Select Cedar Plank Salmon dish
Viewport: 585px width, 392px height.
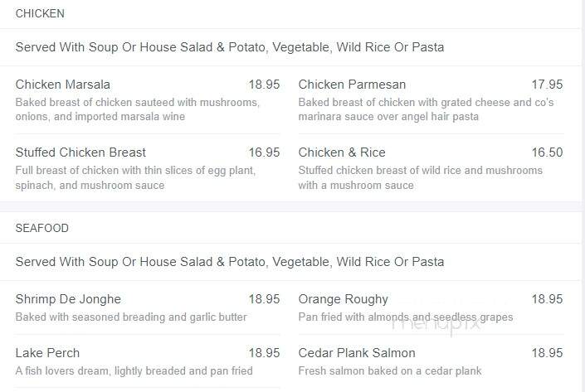pyautogui.click(x=357, y=353)
